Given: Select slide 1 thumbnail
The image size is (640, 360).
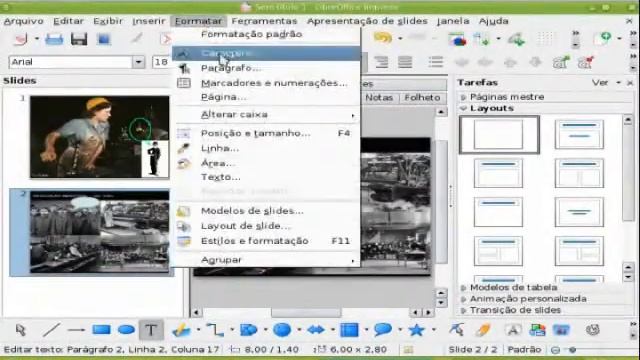Looking at the screenshot, I should 99,137.
